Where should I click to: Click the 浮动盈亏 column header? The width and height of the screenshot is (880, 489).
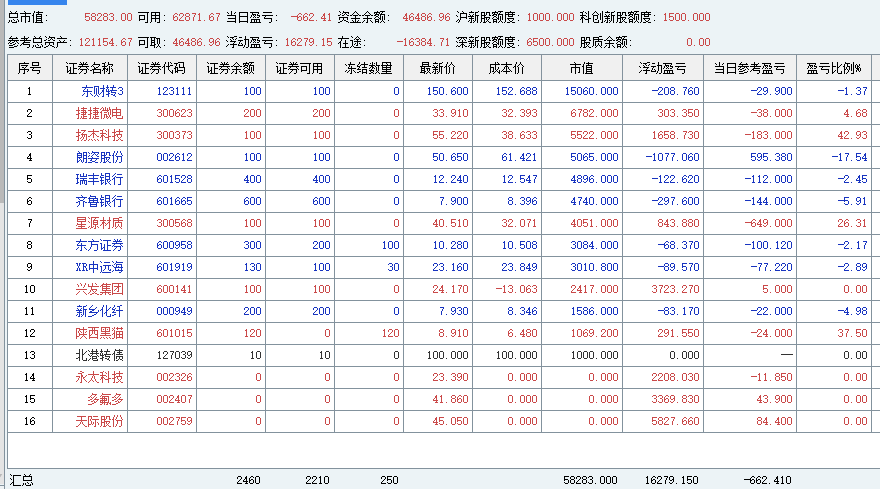click(x=663, y=68)
